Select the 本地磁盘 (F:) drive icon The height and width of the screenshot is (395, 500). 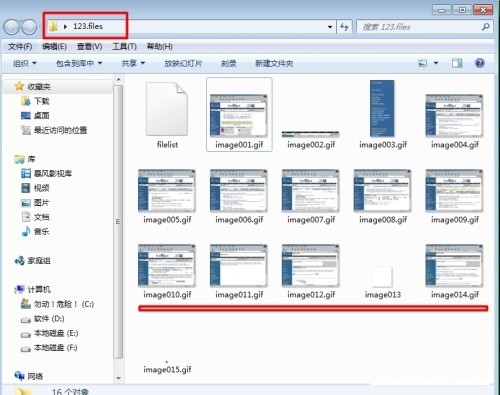point(26,349)
